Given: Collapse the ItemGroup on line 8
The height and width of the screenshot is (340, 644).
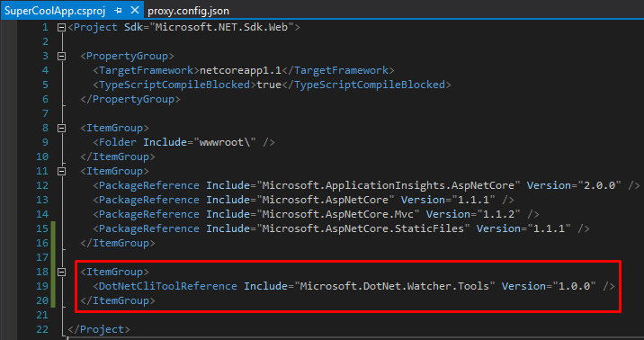Looking at the screenshot, I should 61,128.
